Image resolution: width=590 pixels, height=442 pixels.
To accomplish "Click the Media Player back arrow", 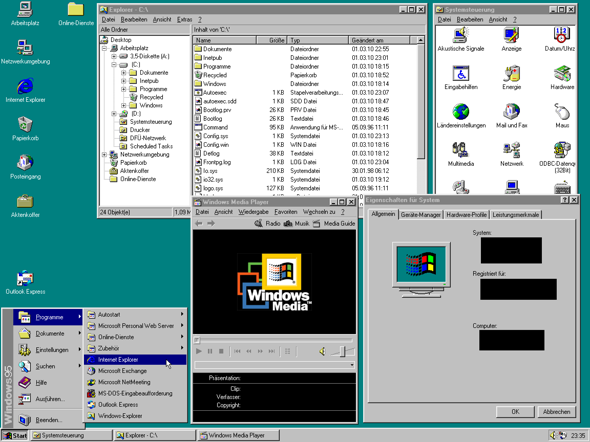I will [x=199, y=223].
